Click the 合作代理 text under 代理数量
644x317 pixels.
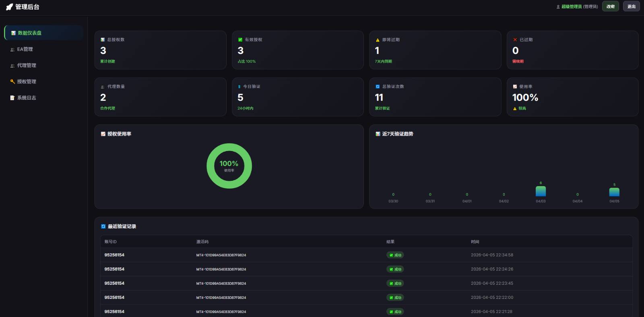click(107, 108)
